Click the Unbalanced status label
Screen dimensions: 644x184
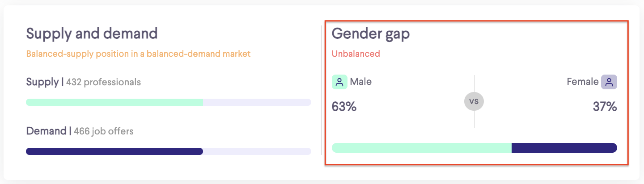pyautogui.click(x=356, y=54)
